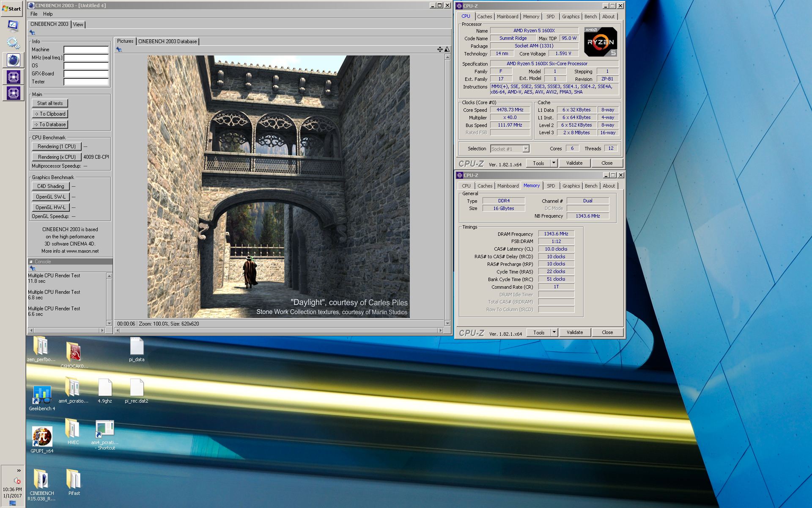Click the muted volume tray icon
The image size is (812, 508).
[17, 480]
